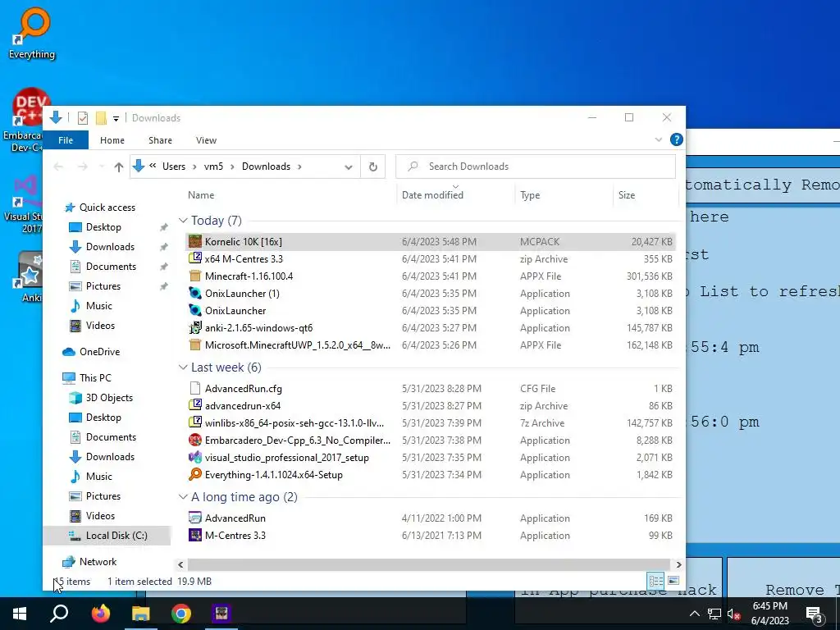Switch to Details view layout icon

click(655, 581)
